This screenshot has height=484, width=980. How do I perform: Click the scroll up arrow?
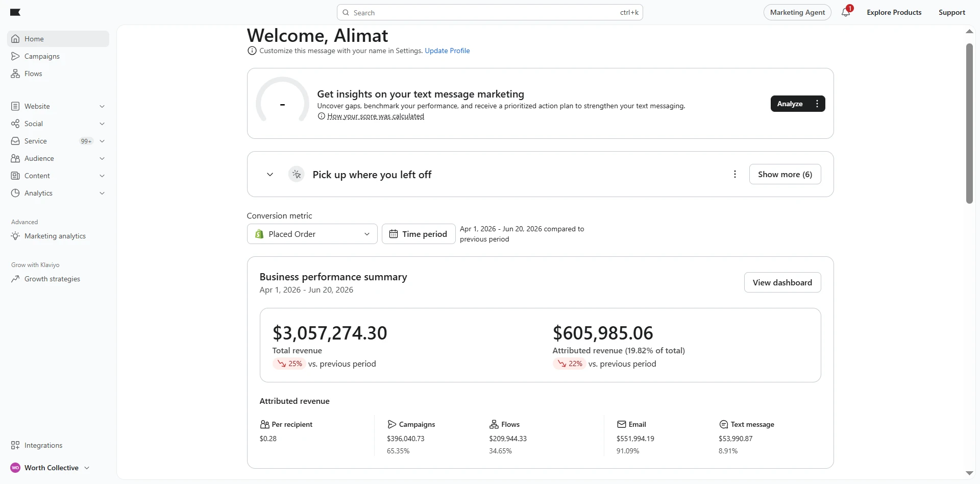(x=969, y=32)
